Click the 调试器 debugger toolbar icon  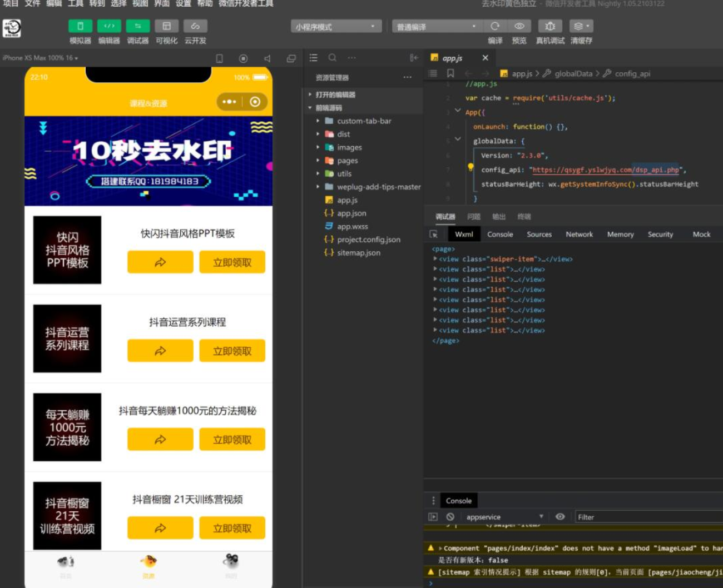point(137,26)
